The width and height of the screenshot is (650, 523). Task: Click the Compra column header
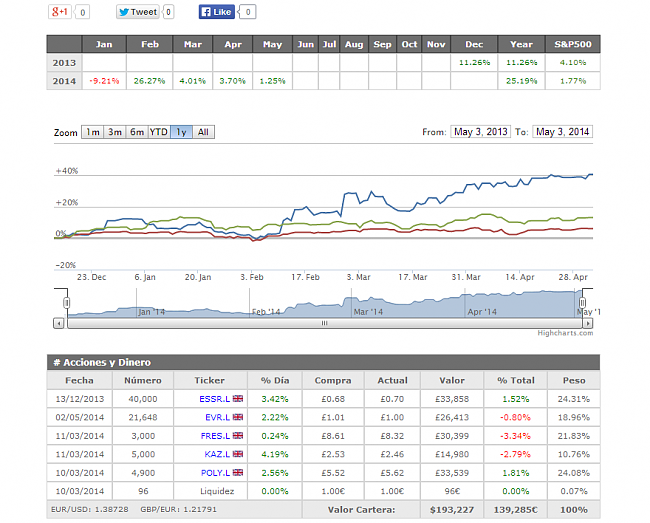point(333,380)
